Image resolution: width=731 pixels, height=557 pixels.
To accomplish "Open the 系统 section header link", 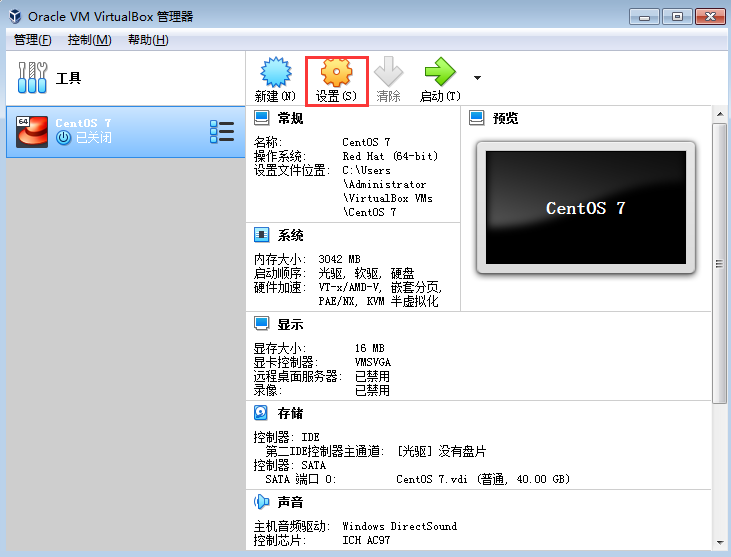I will pyautogui.click(x=290, y=235).
